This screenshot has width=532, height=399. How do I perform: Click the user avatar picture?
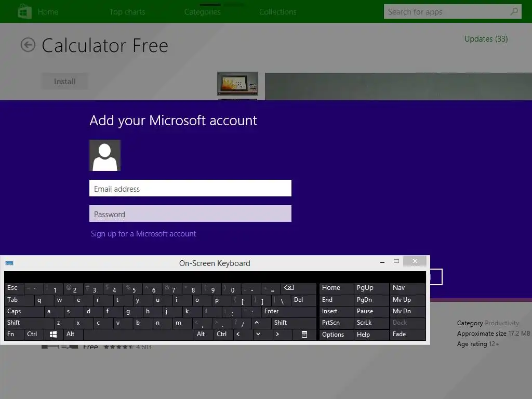(x=105, y=155)
